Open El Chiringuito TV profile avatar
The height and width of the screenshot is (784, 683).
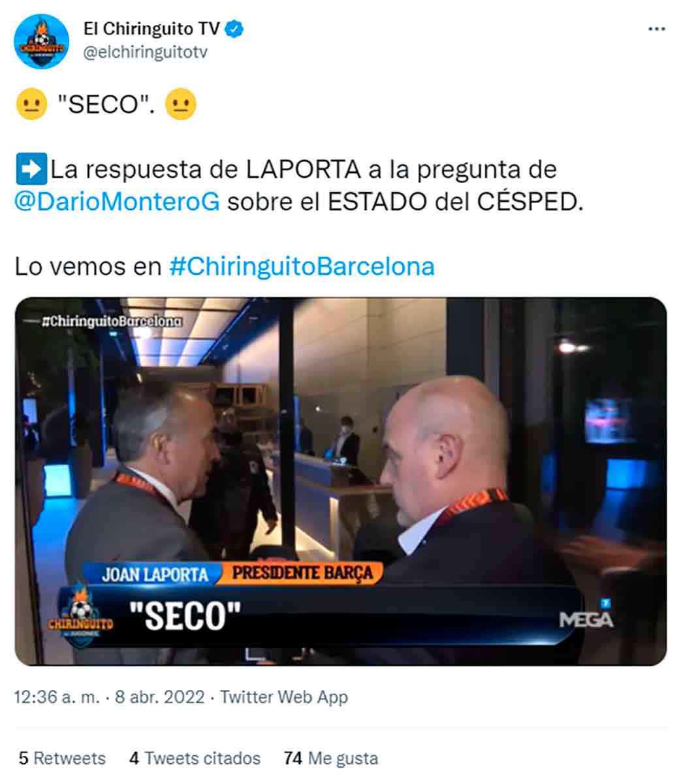41,41
